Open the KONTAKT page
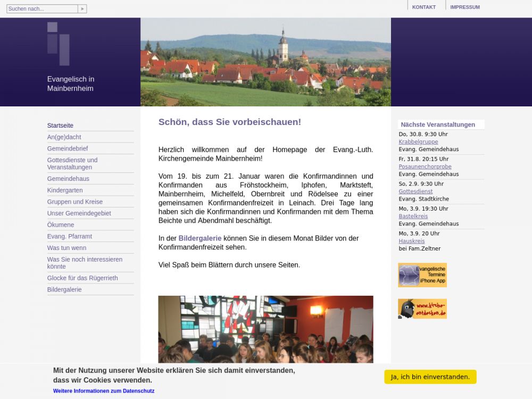The image size is (532, 399). tap(423, 7)
